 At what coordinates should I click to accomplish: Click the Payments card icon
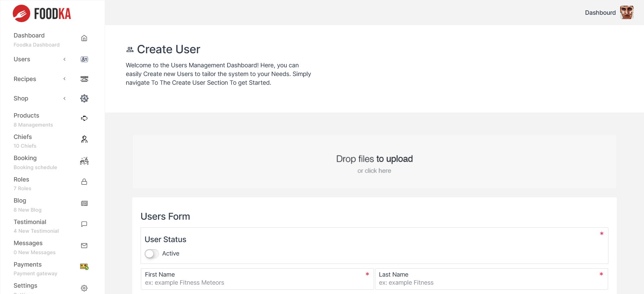(84, 267)
